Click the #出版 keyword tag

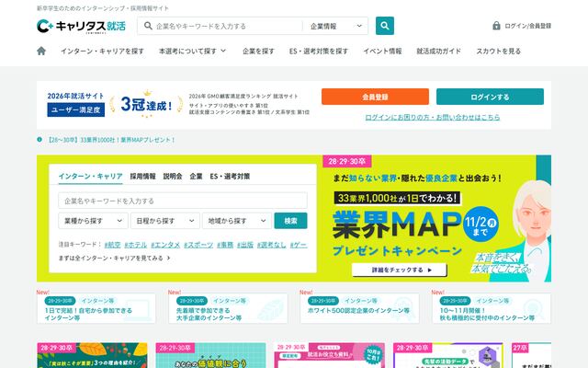(x=245, y=245)
